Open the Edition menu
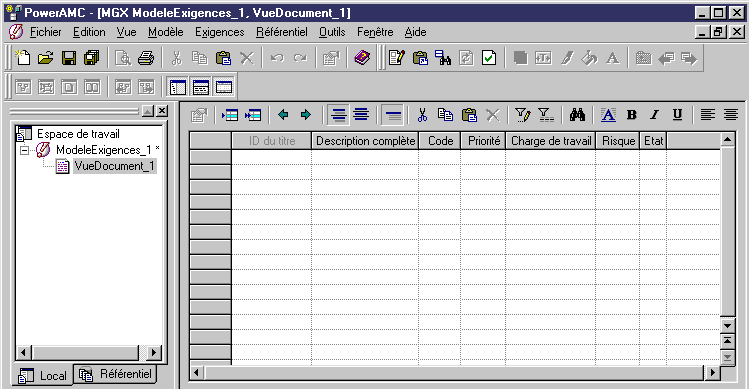 click(x=89, y=32)
